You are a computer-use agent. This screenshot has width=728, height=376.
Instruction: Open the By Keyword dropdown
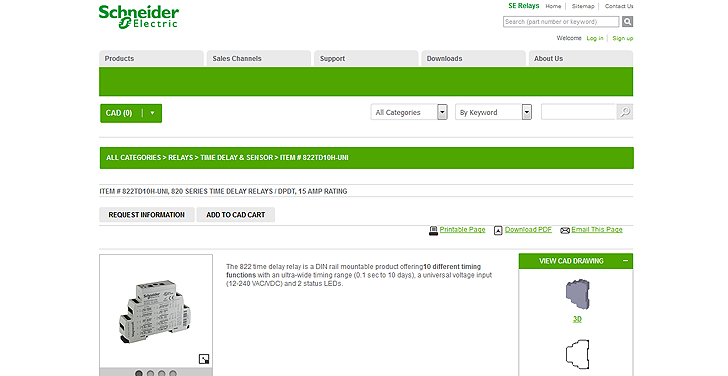click(494, 112)
